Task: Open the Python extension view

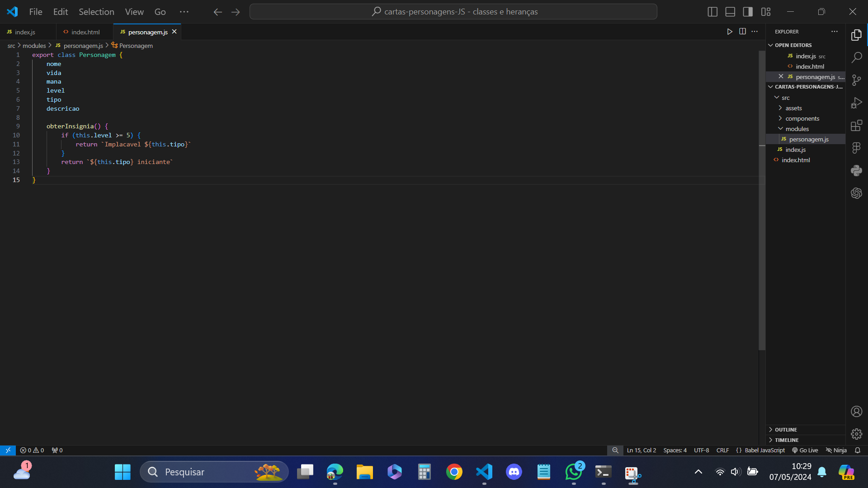Action: point(856,170)
